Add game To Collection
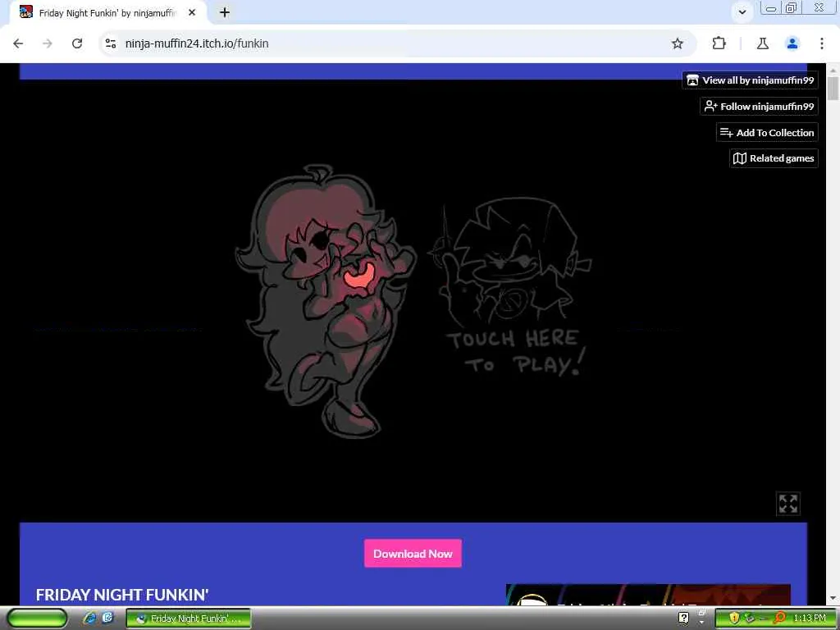The height and width of the screenshot is (630, 840). 767,132
